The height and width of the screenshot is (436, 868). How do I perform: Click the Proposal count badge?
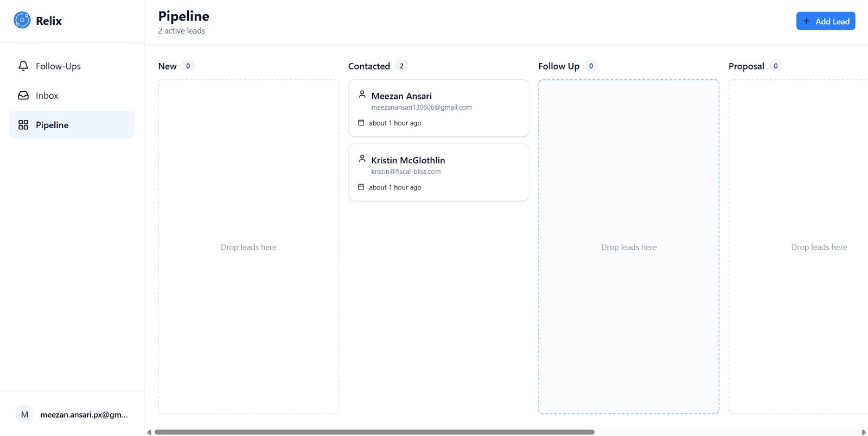[x=776, y=66]
